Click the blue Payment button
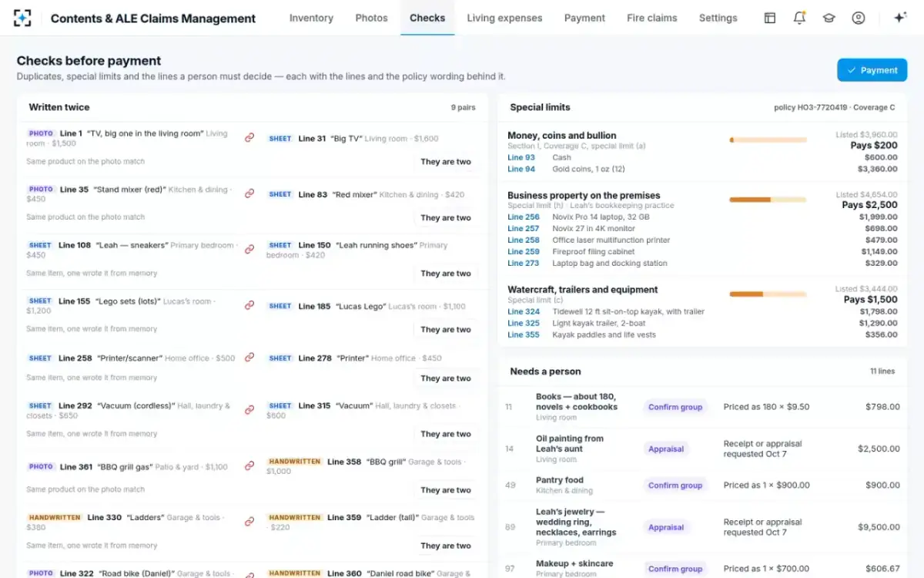Image resolution: width=924 pixels, height=578 pixels. pos(872,70)
